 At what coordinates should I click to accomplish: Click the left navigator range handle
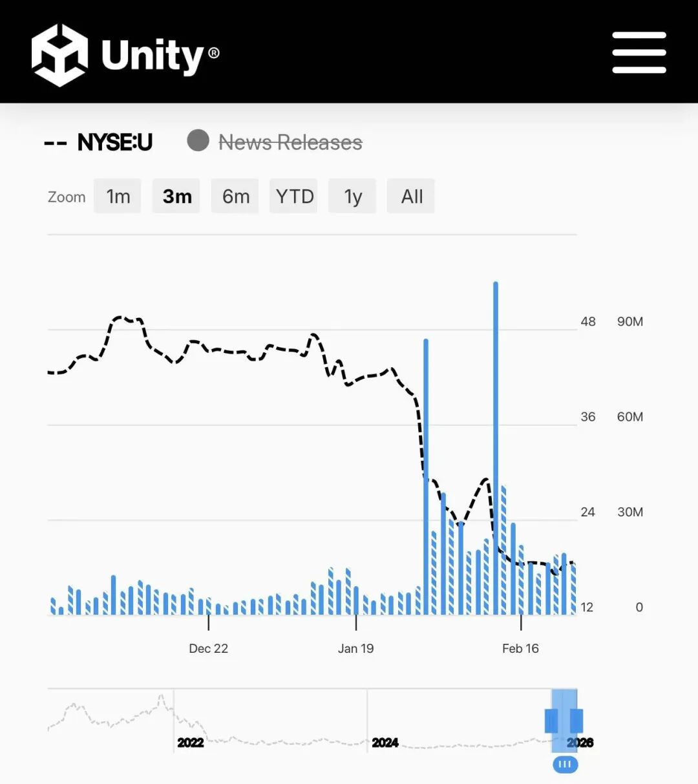(x=551, y=721)
